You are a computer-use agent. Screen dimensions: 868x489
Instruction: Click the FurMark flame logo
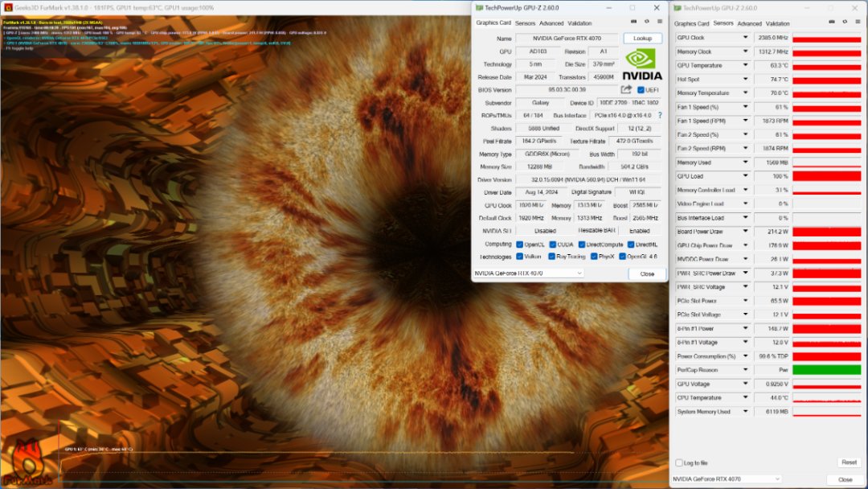click(27, 463)
